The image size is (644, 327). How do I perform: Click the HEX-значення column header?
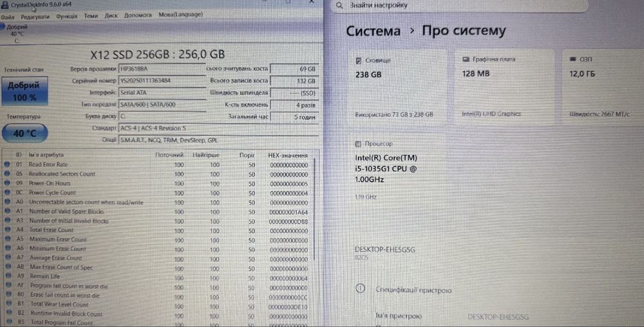(x=288, y=155)
